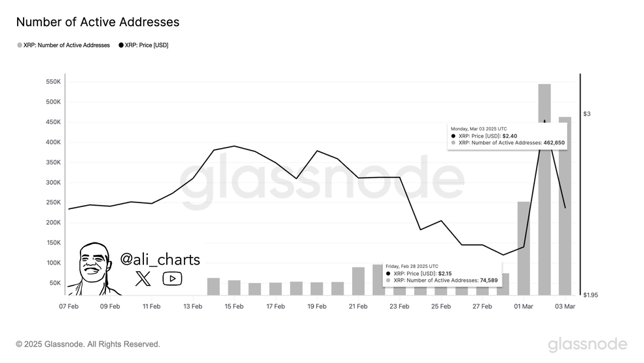The width and height of the screenshot is (644, 363).
Task: Select the 01 Mar gray bar
Action: 524,248
